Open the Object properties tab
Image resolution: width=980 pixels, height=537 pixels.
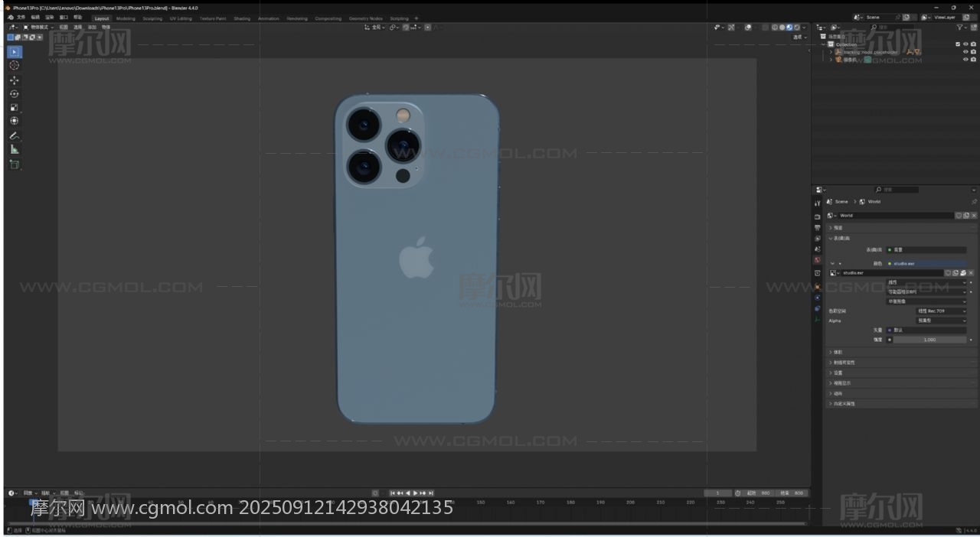pyautogui.click(x=818, y=287)
